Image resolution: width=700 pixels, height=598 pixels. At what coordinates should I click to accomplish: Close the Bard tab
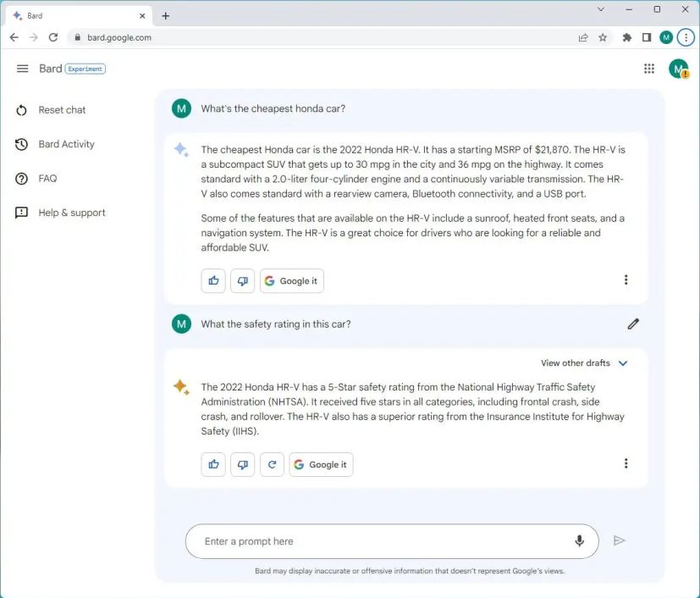click(142, 15)
